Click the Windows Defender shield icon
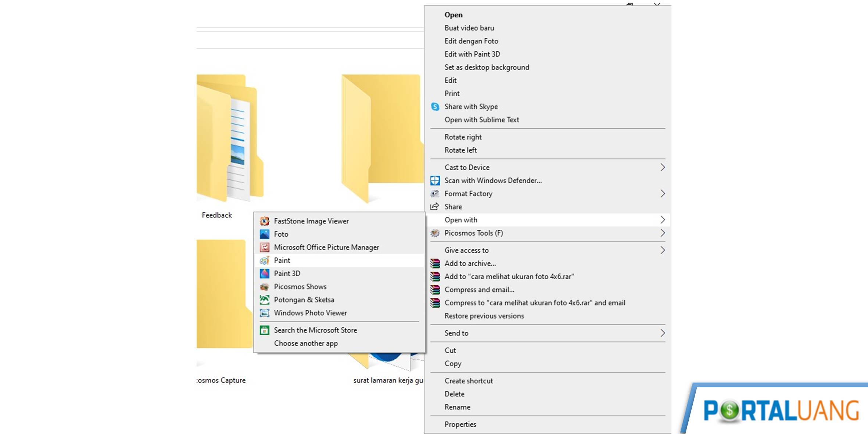 pyautogui.click(x=435, y=180)
